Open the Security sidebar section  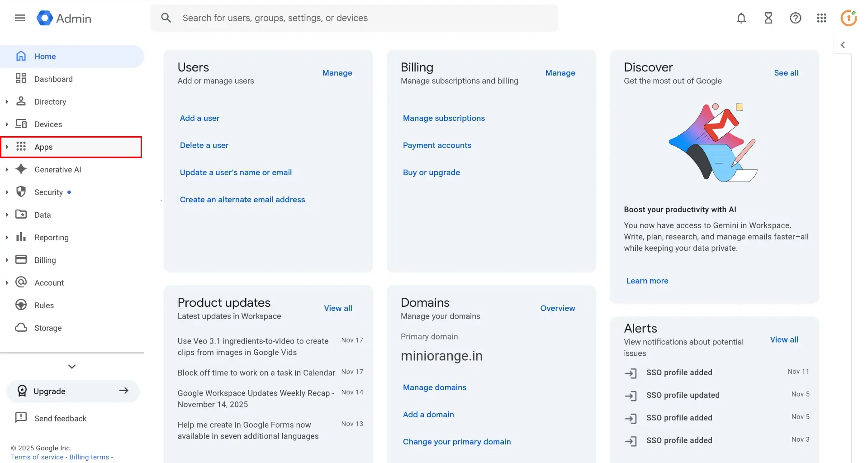pos(48,192)
